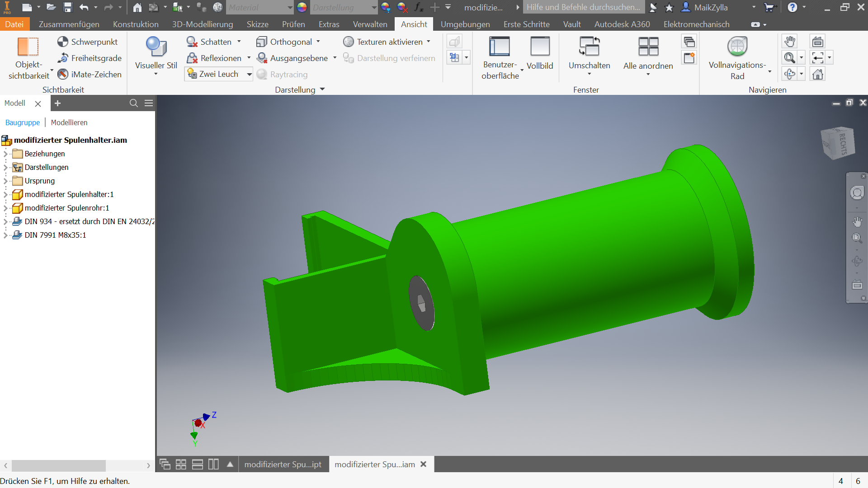Select the Orbit tool in Navigieren panel
The height and width of the screenshot is (488, 868).
click(790, 74)
